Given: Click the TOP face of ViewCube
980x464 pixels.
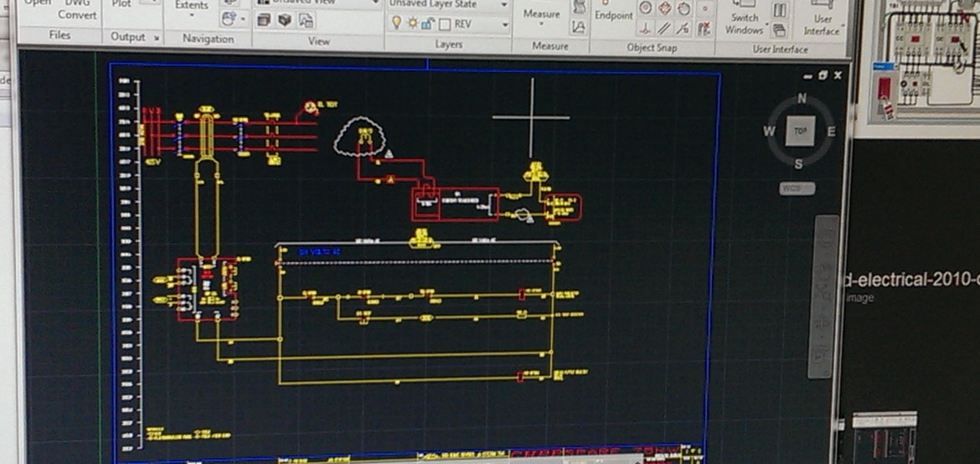Looking at the screenshot, I should coord(800,131).
